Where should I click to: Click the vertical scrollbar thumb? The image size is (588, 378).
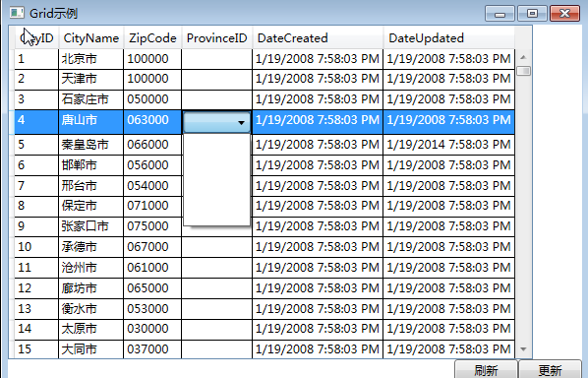[523, 71]
